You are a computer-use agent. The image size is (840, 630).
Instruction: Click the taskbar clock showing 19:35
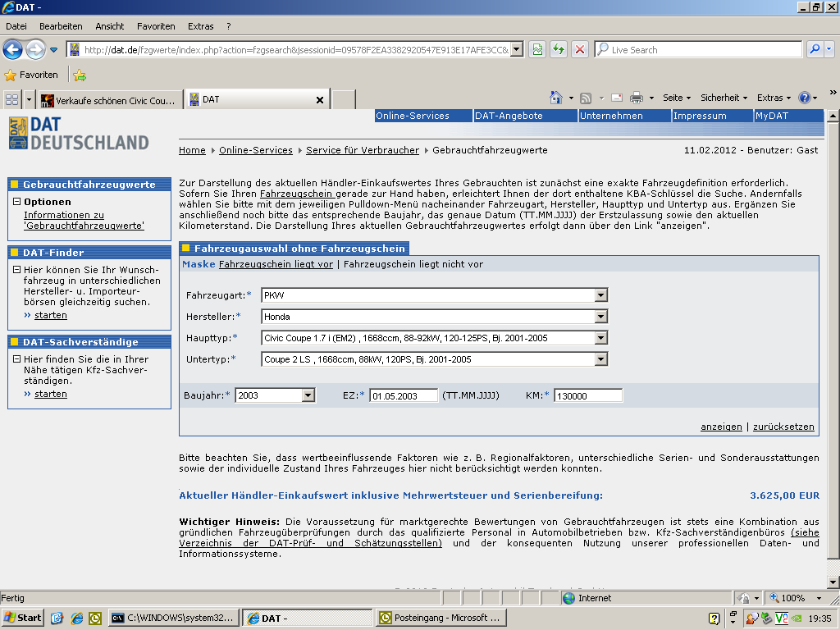pos(819,619)
